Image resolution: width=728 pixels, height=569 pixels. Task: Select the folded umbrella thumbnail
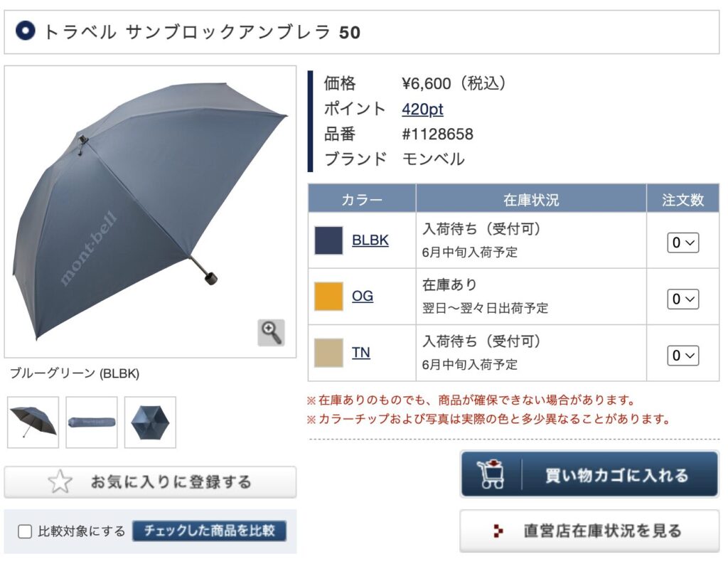(92, 422)
